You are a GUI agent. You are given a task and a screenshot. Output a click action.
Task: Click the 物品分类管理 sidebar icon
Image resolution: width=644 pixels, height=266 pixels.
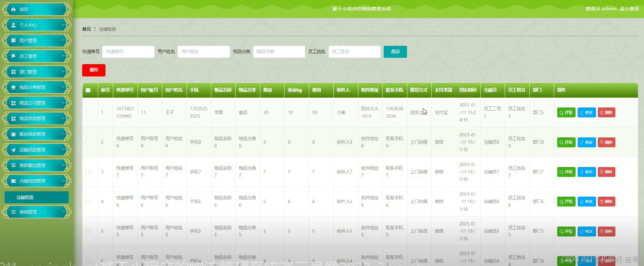13,87
